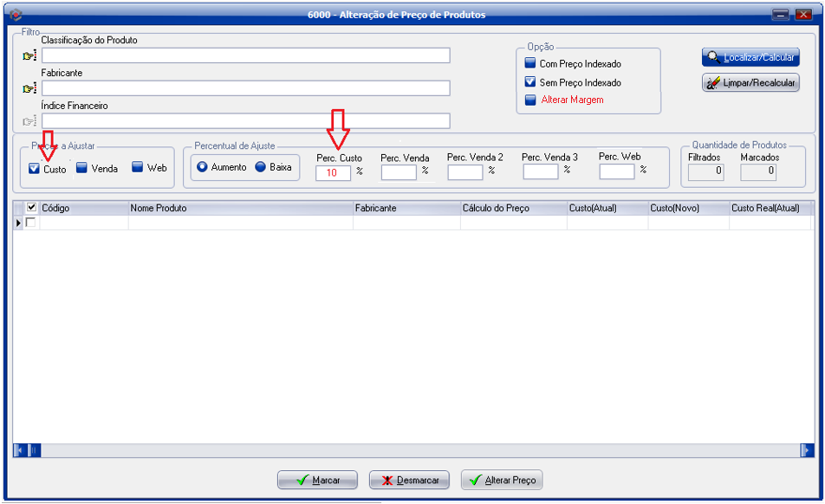This screenshot has height=504, width=825.
Task: Click the Perc. Venda input field
Action: tap(399, 172)
